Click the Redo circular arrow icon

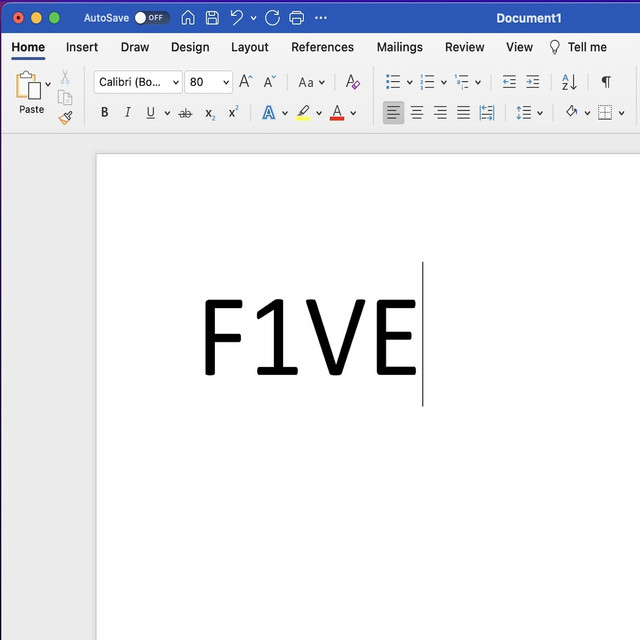[x=272, y=18]
